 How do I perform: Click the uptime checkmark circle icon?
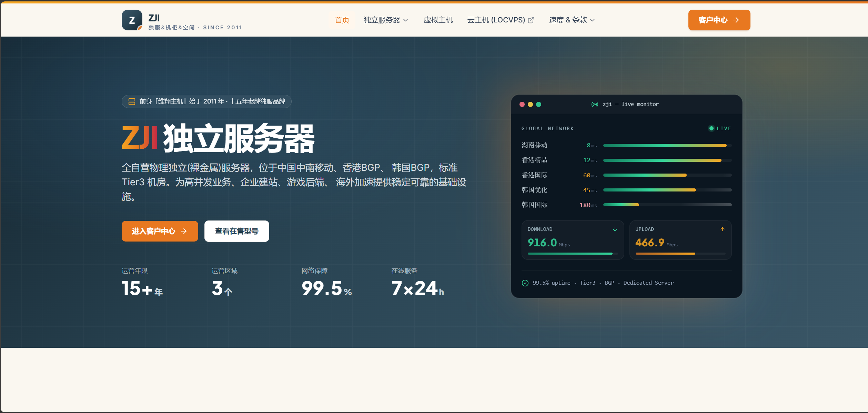(525, 283)
